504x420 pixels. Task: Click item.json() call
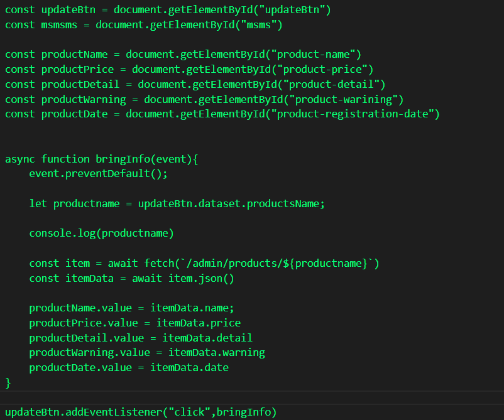coord(201,278)
